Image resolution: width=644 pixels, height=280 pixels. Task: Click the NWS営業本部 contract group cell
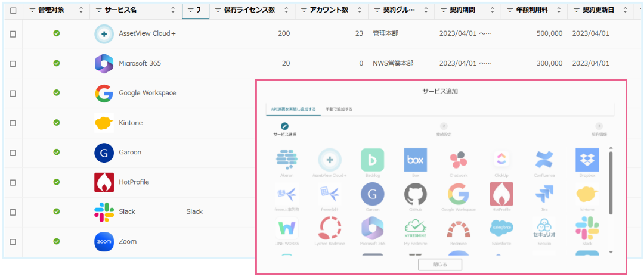click(x=393, y=63)
